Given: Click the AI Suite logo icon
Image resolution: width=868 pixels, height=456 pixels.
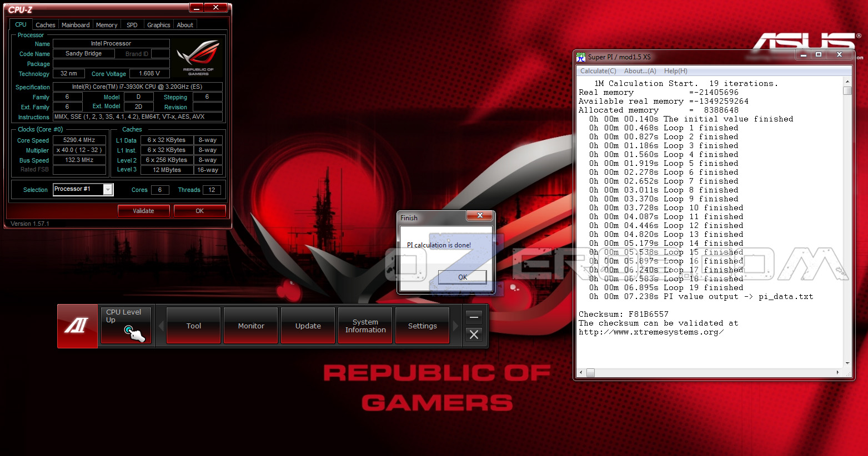Looking at the screenshot, I should click(x=77, y=326).
